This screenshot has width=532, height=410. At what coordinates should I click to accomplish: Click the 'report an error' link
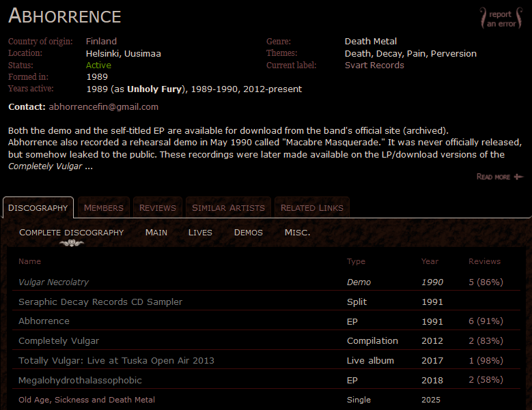pos(501,18)
